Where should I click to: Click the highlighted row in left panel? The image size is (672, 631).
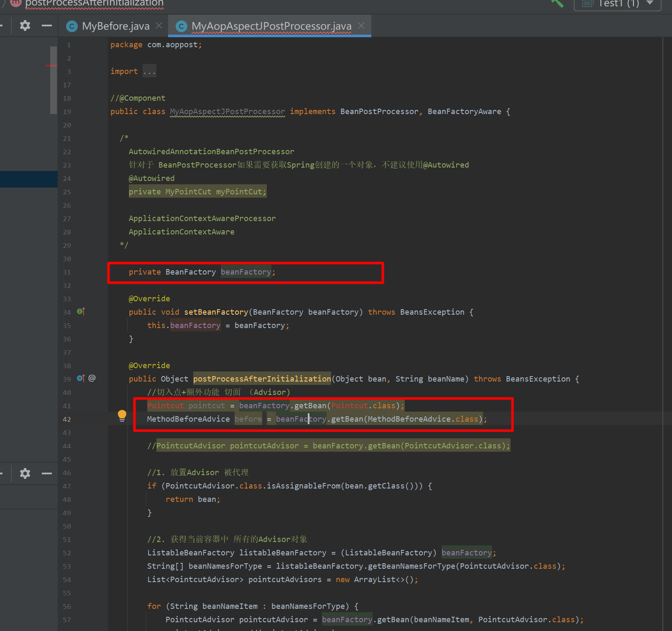[x=29, y=179]
